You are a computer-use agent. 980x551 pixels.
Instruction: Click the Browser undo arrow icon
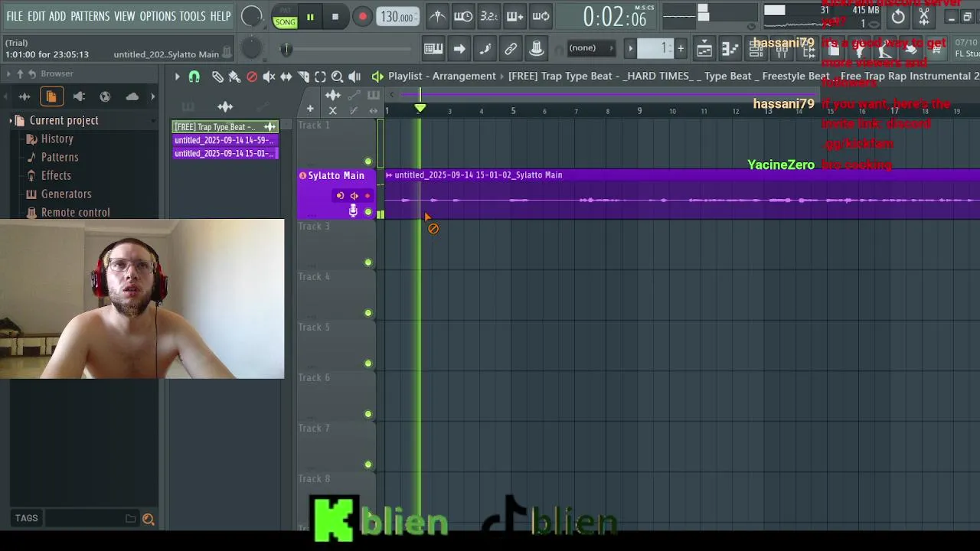pos(32,73)
